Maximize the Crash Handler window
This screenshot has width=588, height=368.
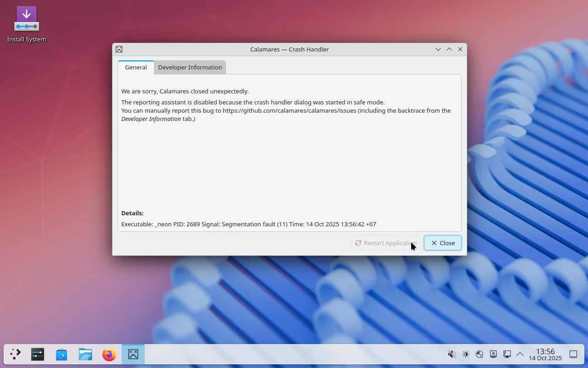coord(449,49)
